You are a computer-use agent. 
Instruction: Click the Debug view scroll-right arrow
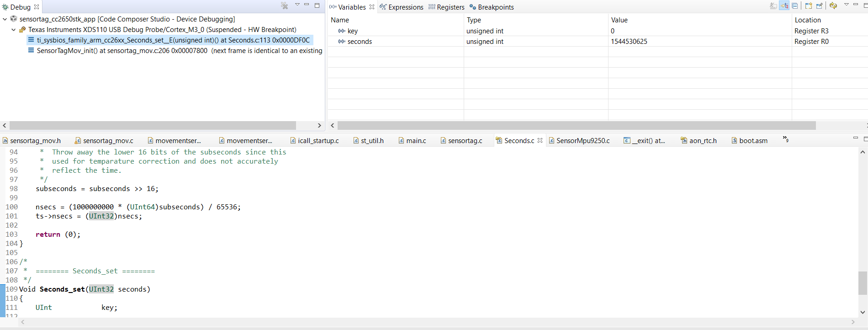(x=319, y=125)
